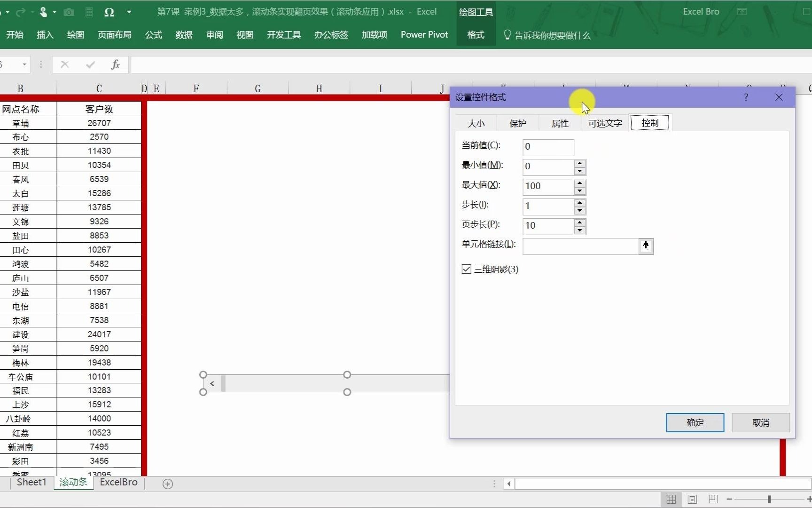The width and height of the screenshot is (812, 508).
Task: Click the formula bar cancel X icon
Action: [65, 64]
